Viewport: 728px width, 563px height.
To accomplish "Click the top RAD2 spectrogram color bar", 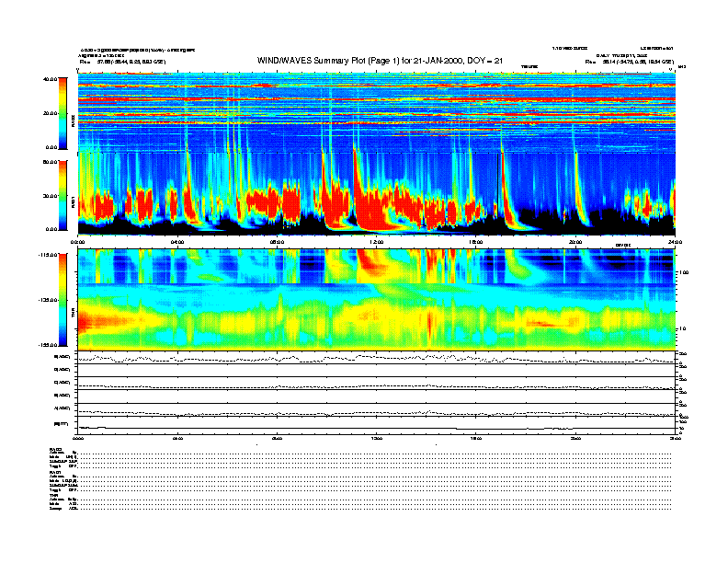I will pyautogui.click(x=61, y=112).
